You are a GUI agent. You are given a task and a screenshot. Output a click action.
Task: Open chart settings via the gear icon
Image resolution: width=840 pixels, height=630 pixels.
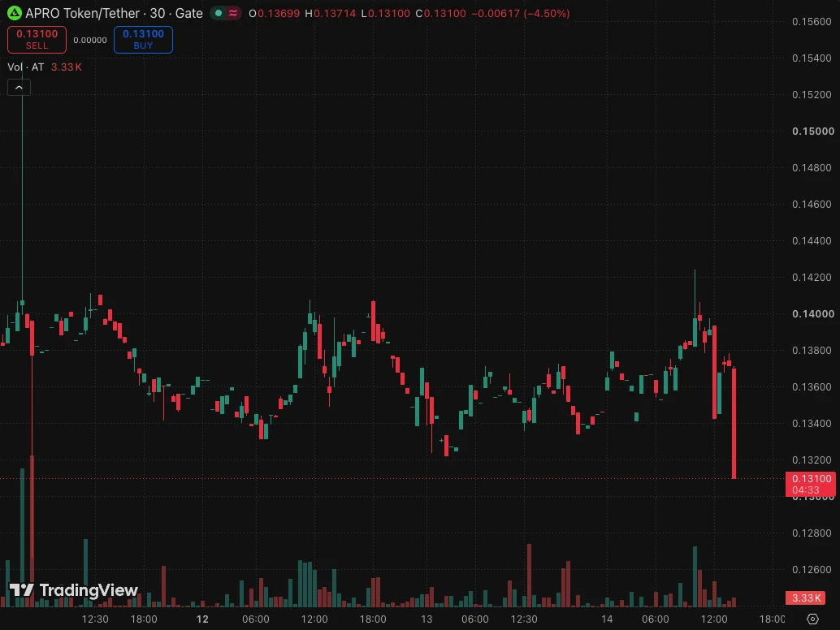pos(812,619)
